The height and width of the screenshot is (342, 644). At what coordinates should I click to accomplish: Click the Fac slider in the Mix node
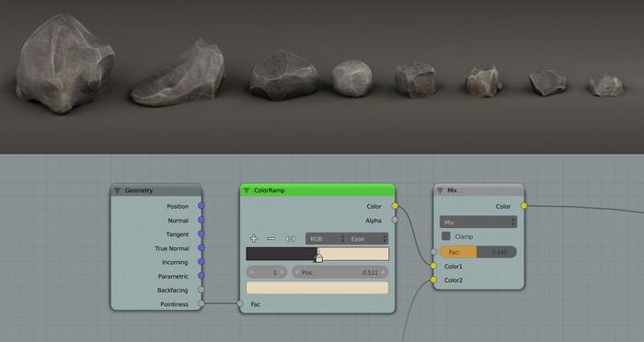[478, 252]
